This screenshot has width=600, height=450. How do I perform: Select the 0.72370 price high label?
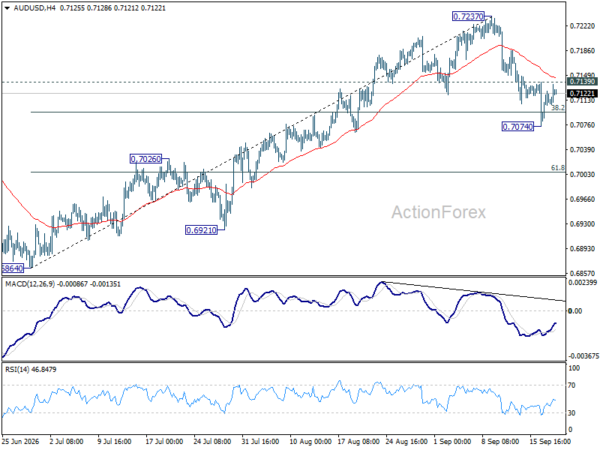(x=468, y=16)
